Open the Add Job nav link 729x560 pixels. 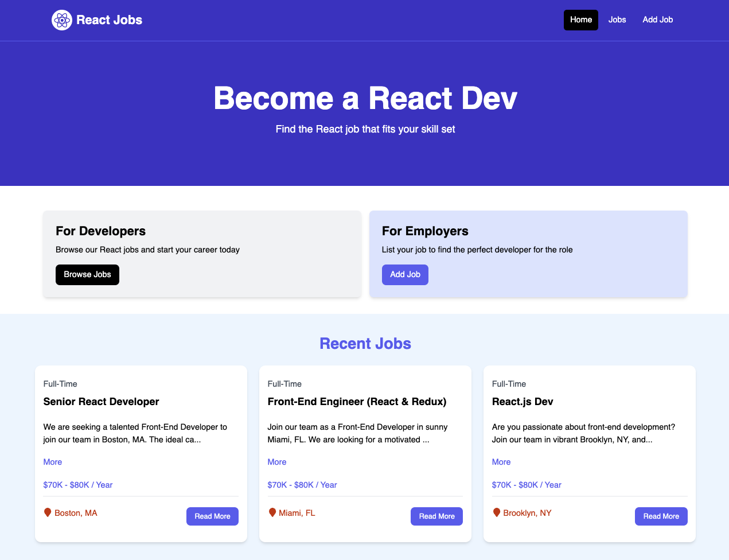[658, 20]
